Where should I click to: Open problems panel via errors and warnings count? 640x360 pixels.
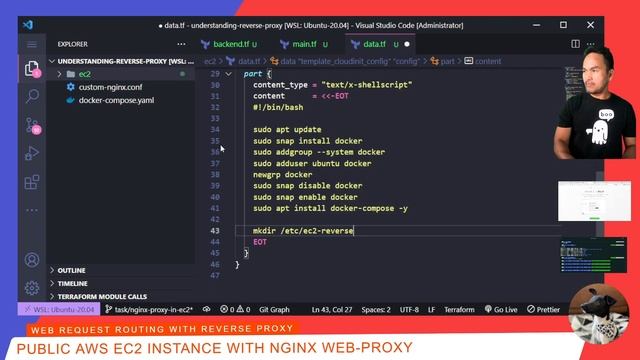click(x=235, y=309)
